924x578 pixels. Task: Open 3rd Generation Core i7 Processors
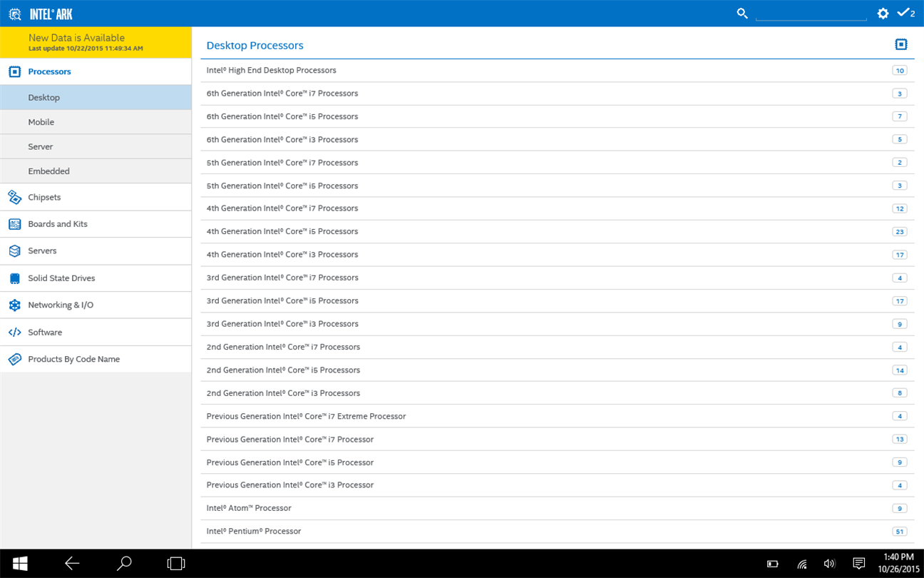pyautogui.click(x=558, y=278)
